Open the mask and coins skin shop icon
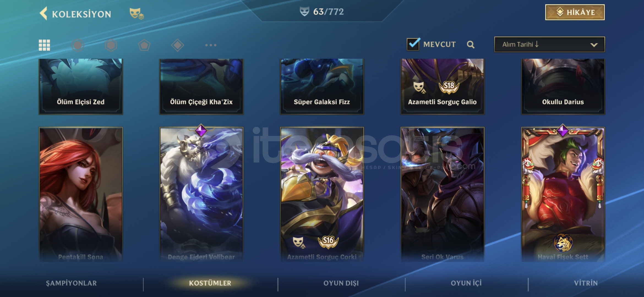Screen dimensions: 644x297 [137, 13]
